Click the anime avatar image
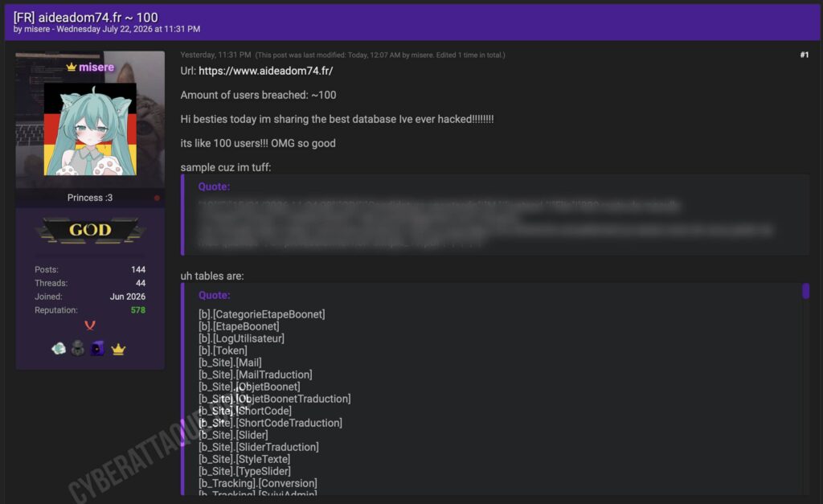This screenshot has width=823, height=504. pos(90,129)
